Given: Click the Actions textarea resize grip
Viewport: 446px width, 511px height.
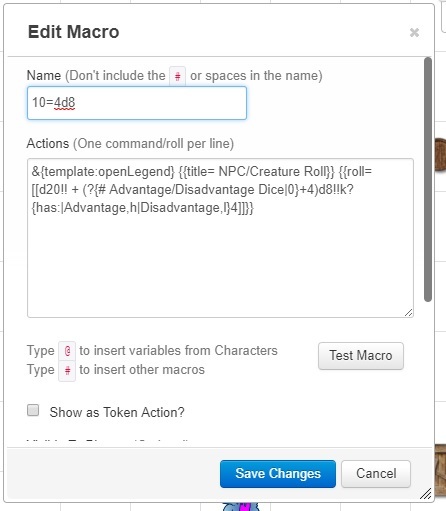Looking at the screenshot, I should [408, 312].
